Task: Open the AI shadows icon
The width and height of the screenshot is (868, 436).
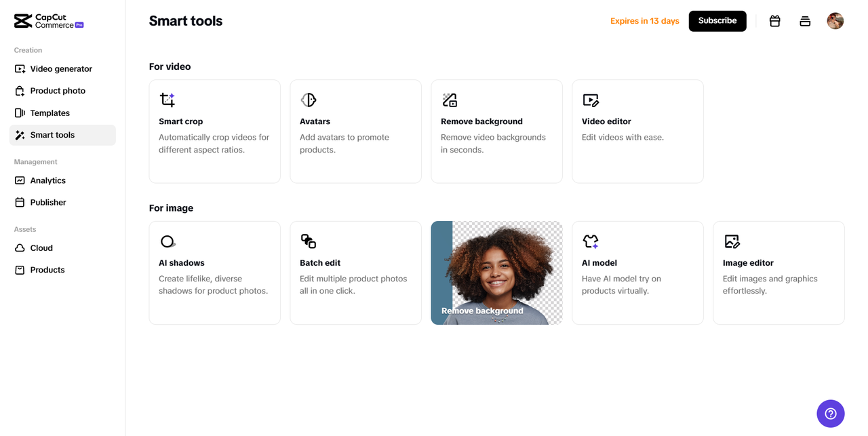Action: (x=167, y=241)
